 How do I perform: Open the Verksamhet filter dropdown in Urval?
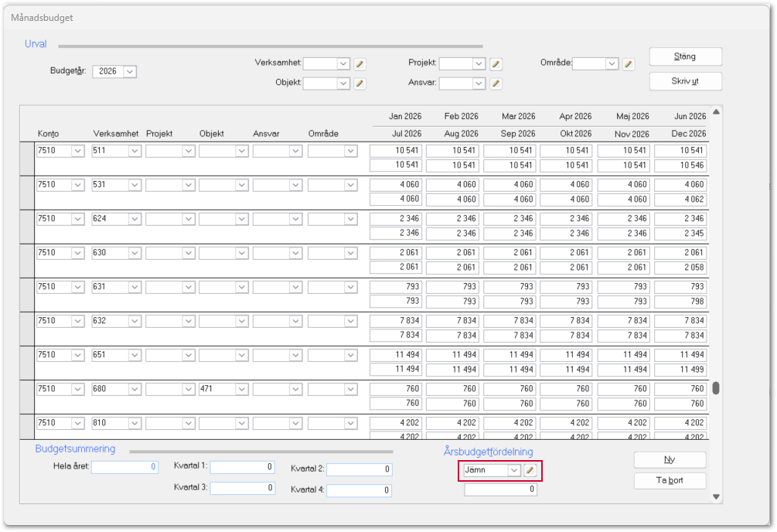point(343,64)
